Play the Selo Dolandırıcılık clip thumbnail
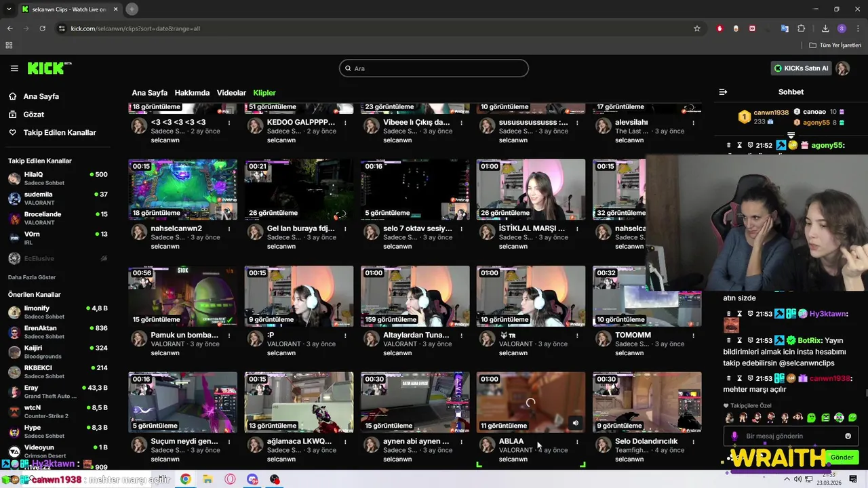The width and height of the screenshot is (868, 488). (647, 402)
